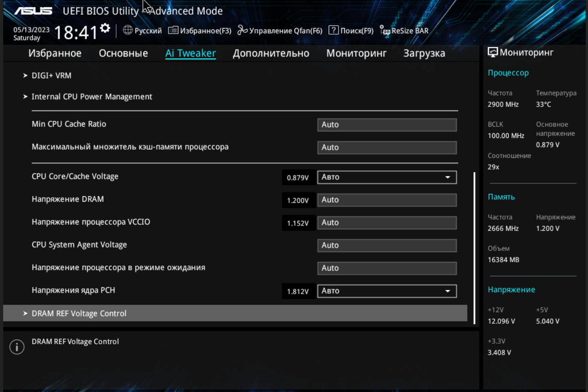Choose the Русский language button

coord(142,31)
